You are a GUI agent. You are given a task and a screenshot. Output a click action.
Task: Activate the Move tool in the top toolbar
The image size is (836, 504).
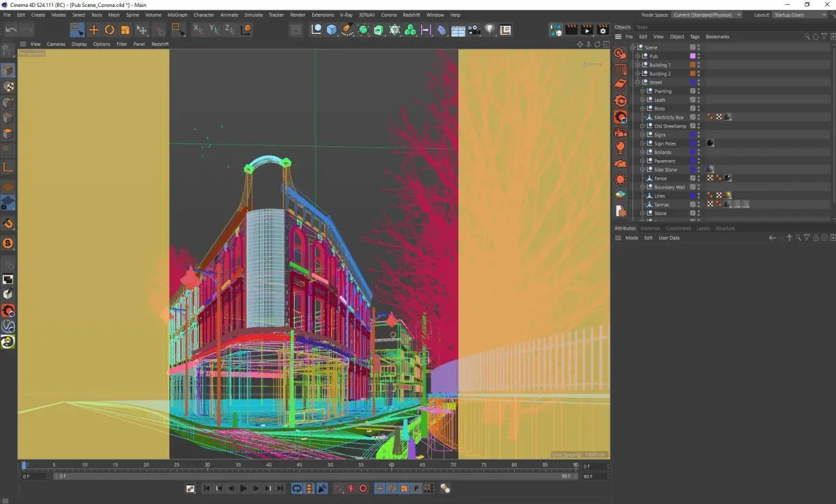click(x=94, y=29)
